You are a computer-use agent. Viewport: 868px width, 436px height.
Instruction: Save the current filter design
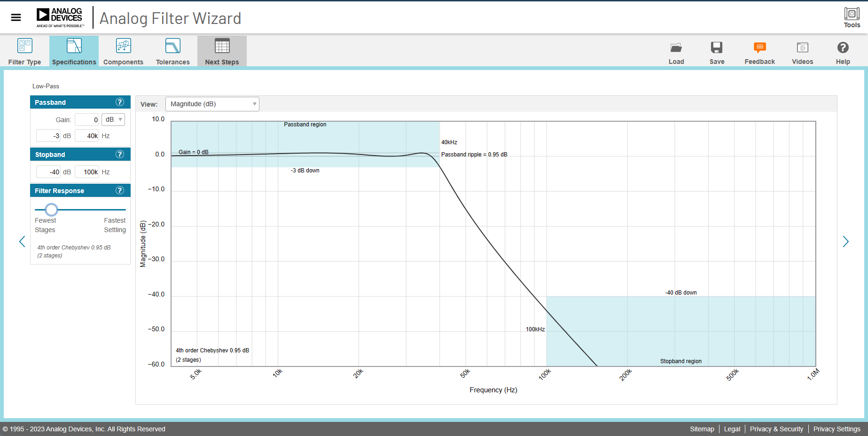(x=717, y=53)
